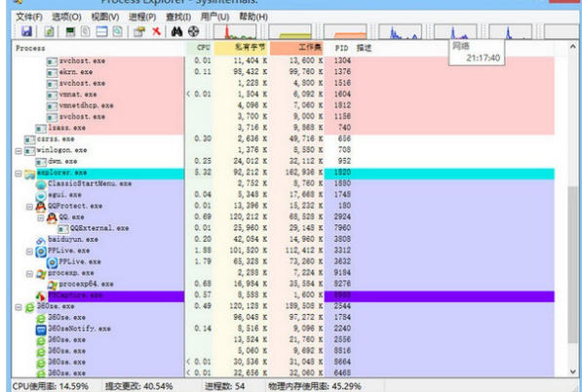The height and width of the screenshot is (392, 582).
Task: Click the baiduyun.exe cloud icon
Action: [x=41, y=241]
